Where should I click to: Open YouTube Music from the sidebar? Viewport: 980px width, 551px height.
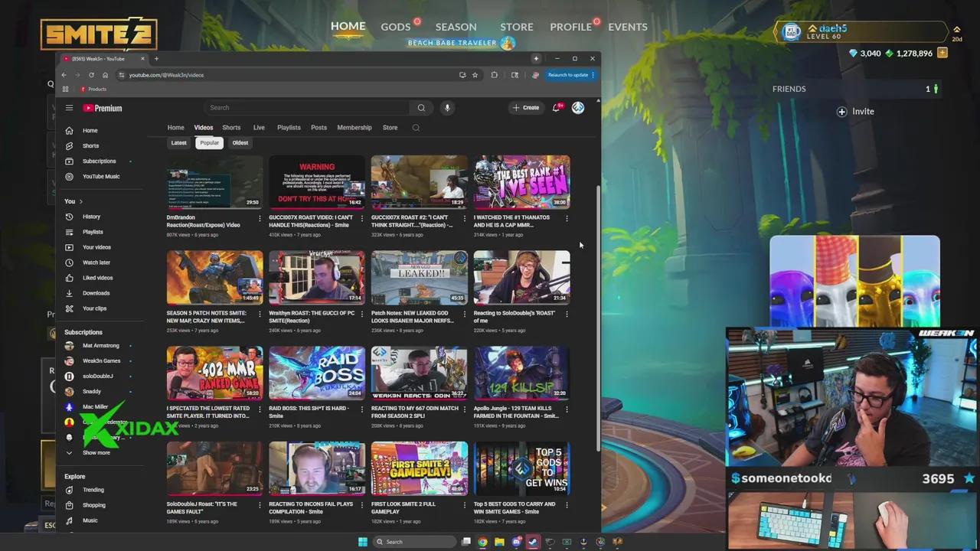click(x=100, y=176)
